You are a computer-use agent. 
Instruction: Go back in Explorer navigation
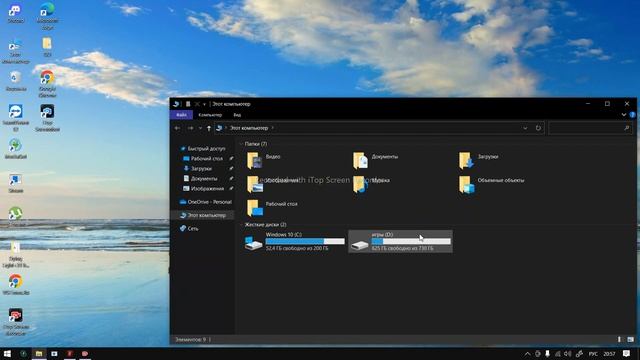[177, 128]
